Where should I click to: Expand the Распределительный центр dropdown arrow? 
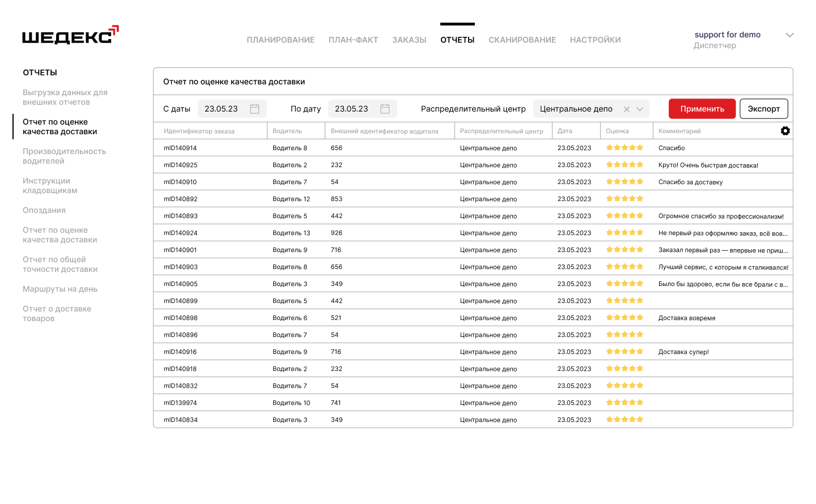pos(640,109)
